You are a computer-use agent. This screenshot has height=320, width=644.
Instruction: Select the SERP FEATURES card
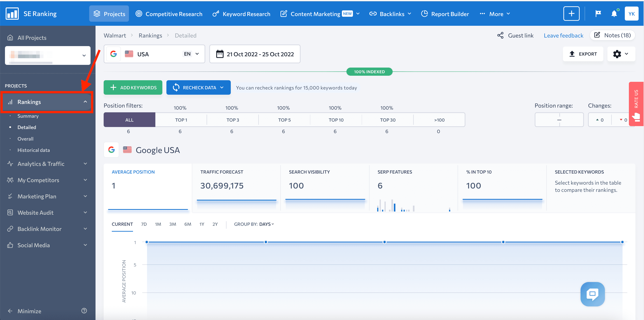click(x=414, y=188)
